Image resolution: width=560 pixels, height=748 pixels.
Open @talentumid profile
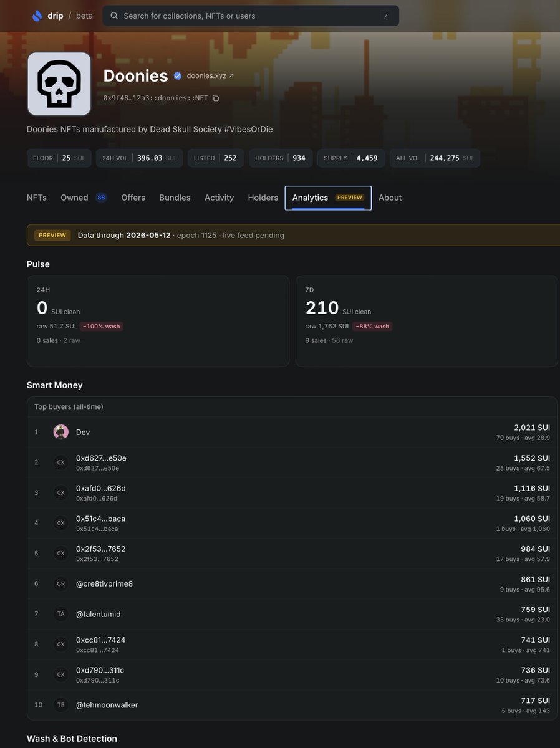point(99,614)
